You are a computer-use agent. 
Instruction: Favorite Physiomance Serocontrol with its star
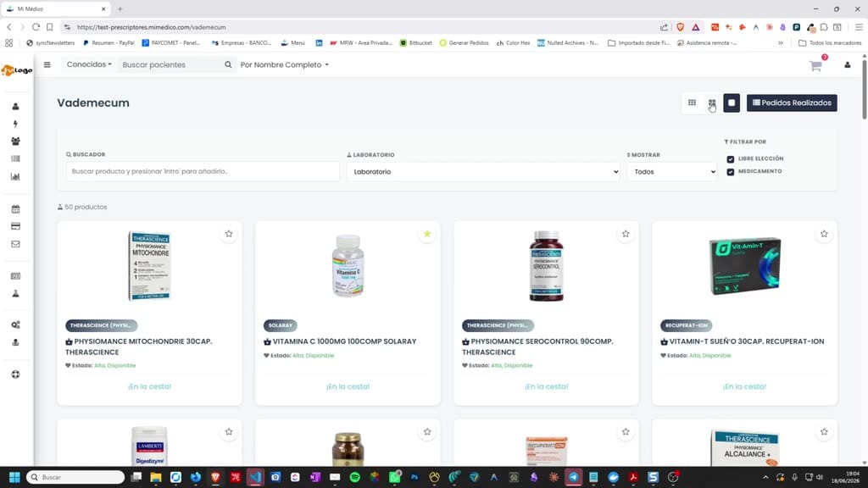pos(626,234)
